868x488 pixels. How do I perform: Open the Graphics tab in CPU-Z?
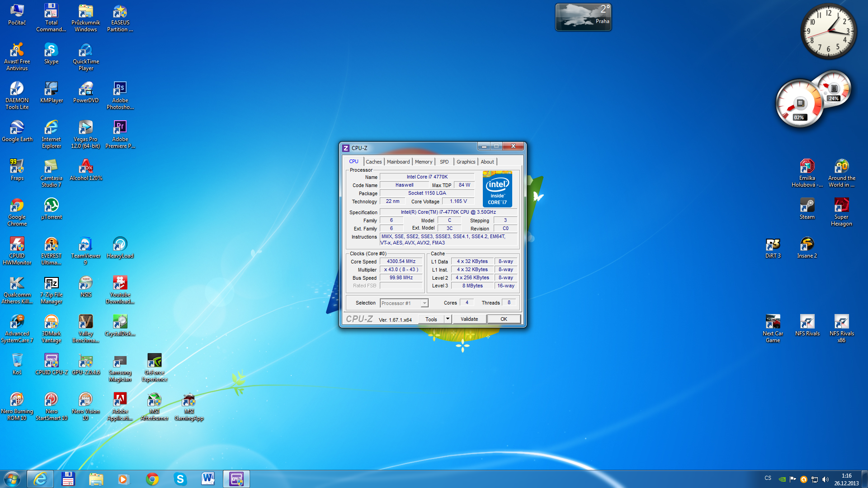(465, 162)
